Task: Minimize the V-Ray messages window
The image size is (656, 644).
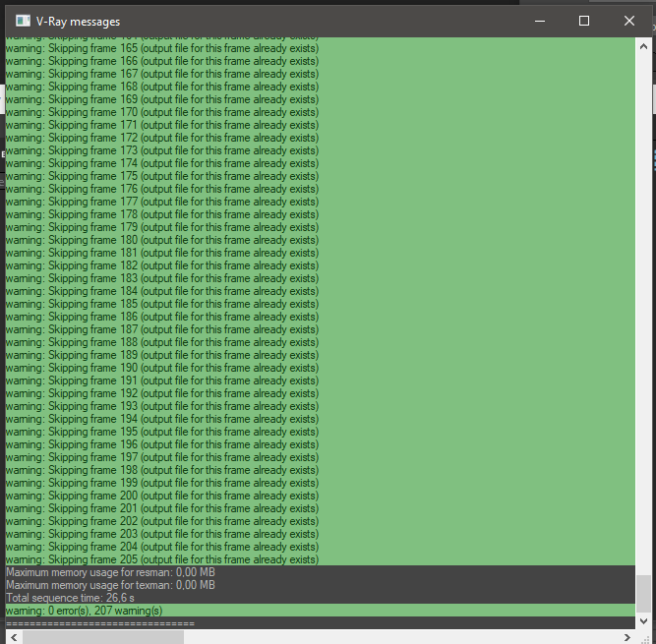Action: [539, 21]
